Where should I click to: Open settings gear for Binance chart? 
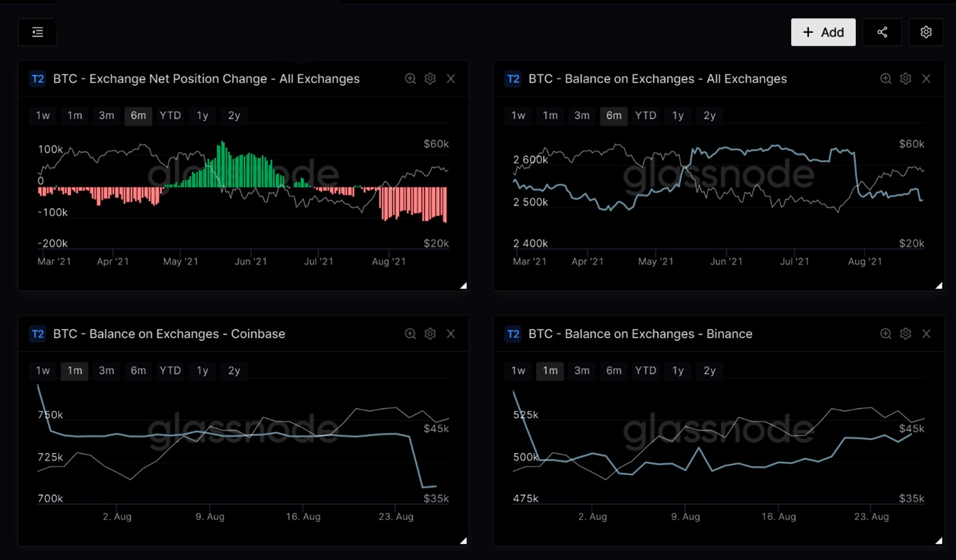906,334
